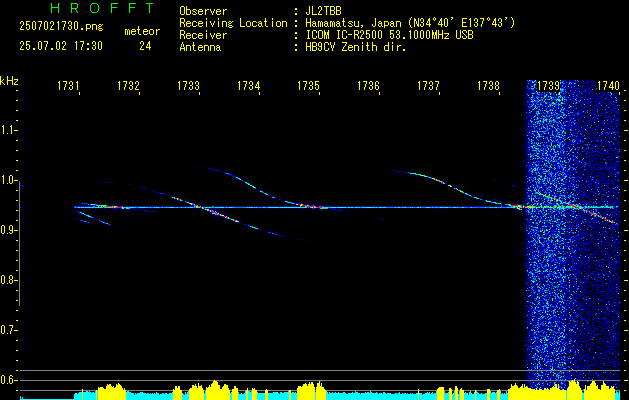Click the wide noise band near 1739
Screen dimensions: 629x400
[x=573, y=233]
